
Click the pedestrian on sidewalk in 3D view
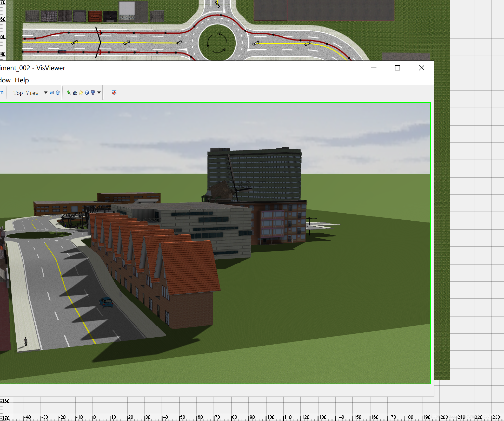tap(25, 341)
